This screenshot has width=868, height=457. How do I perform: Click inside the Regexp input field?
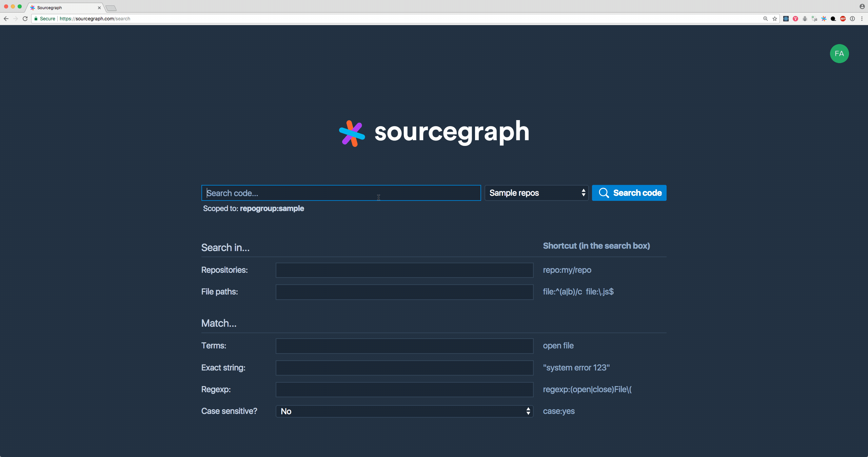(x=404, y=389)
